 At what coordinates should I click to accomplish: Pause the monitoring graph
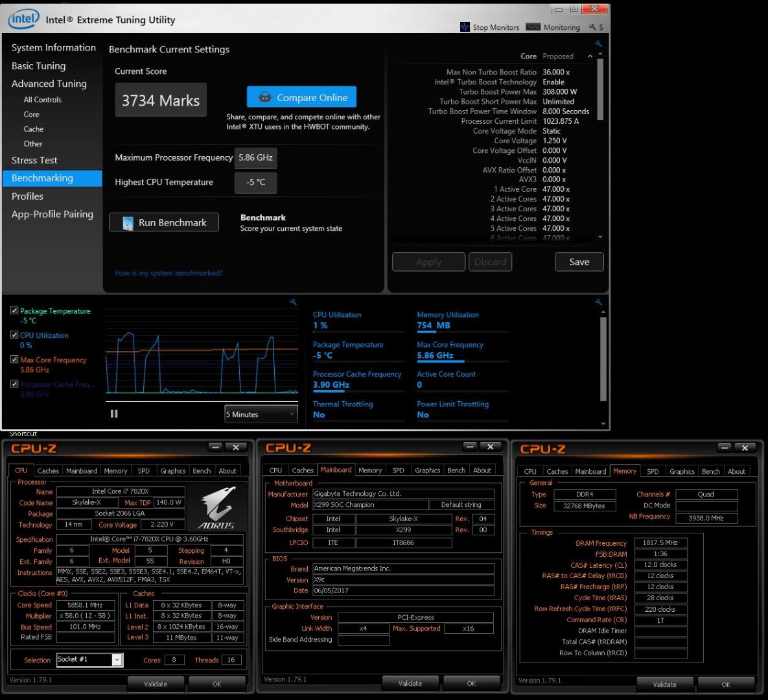pos(114,414)
